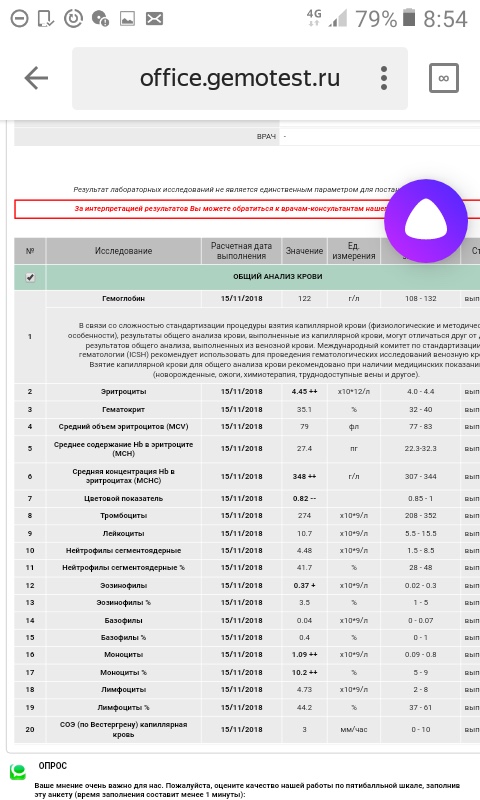Tap the Расчетная дата выполнения header
This screenshot has width=480, height=800.
coord(242,251)
